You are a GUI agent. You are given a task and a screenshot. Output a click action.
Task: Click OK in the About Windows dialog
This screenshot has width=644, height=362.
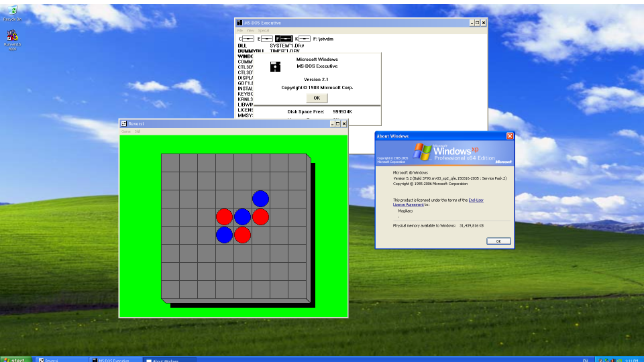point(498,241)
